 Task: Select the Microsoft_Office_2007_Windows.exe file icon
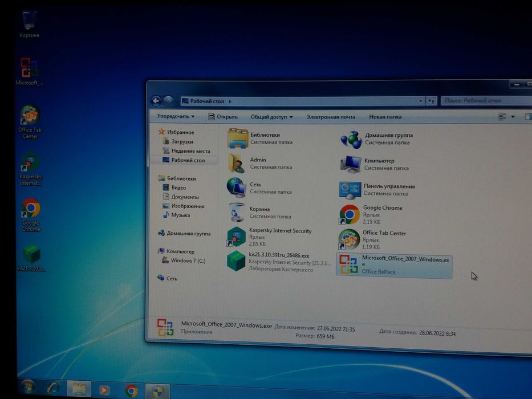[349, 264]
